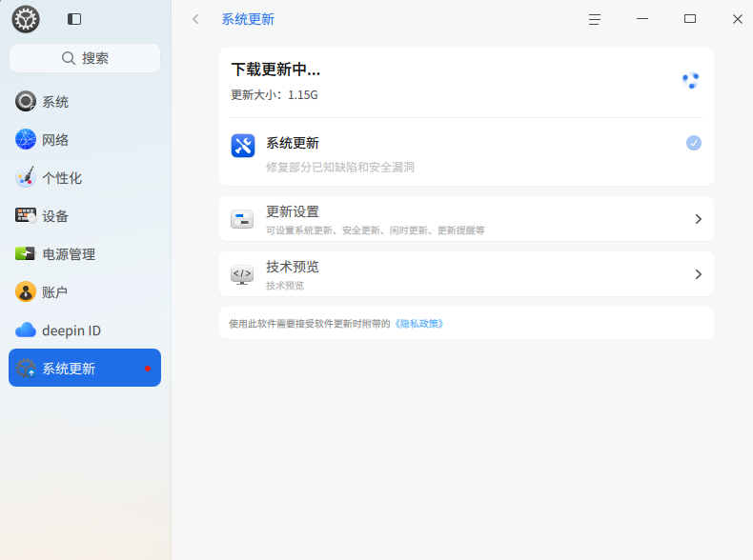Viewport: 753px width, 560px height.
Task: Open the 电源管理 category label
Action: 69,254
